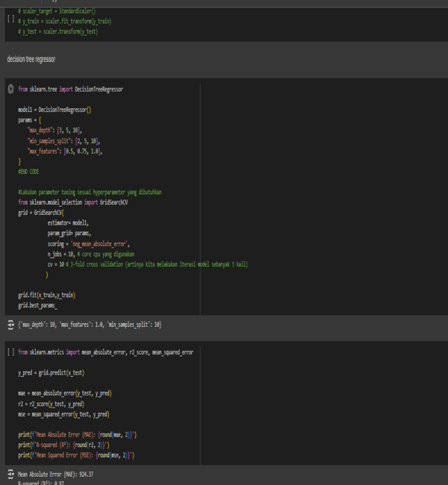Click the 'y_pred = grid.predict(x_test)' line
The width and height of the screenshot is (448, 485).
51,372
